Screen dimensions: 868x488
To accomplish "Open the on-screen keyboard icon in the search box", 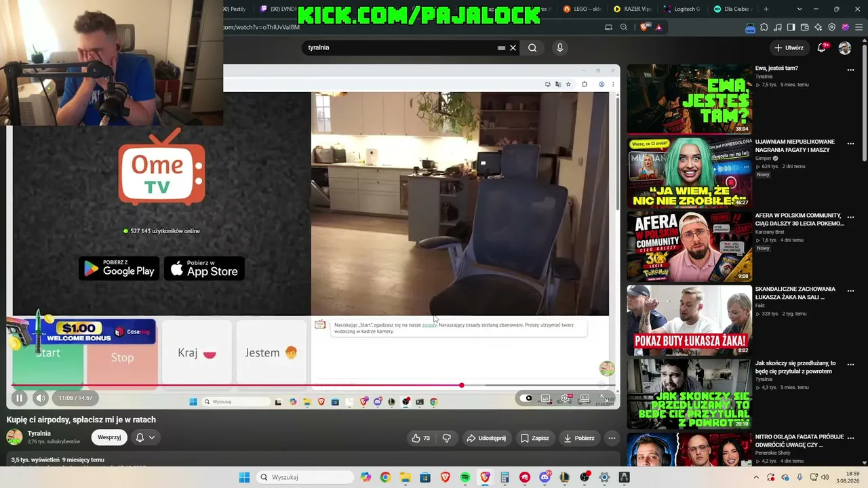I will tap(501, 47).
